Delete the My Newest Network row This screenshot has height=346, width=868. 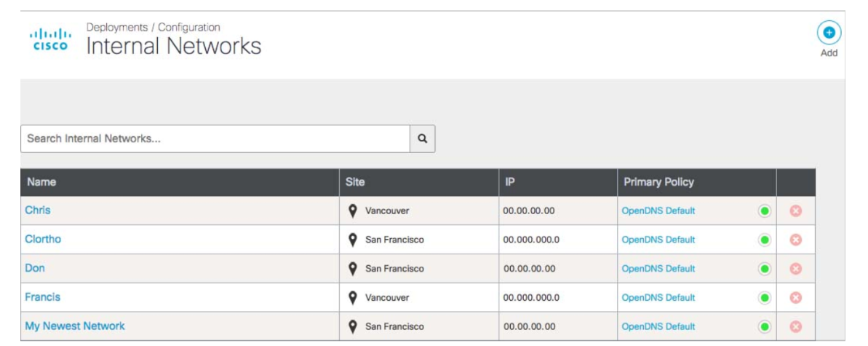795,326
